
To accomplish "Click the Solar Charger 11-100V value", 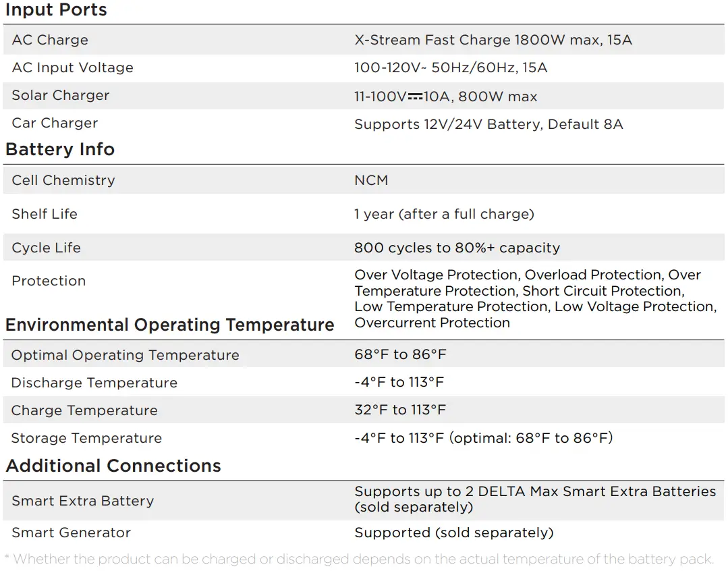I will pos(445,97).
